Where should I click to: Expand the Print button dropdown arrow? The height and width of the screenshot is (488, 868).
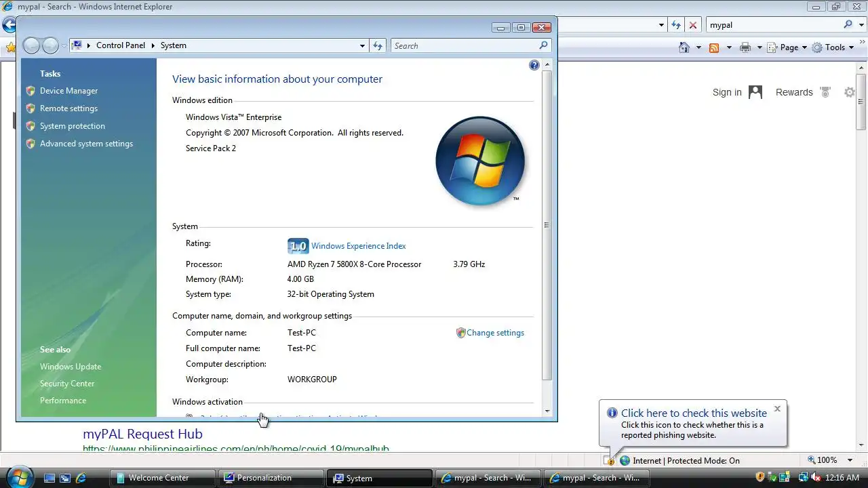[x=759, y=47]
